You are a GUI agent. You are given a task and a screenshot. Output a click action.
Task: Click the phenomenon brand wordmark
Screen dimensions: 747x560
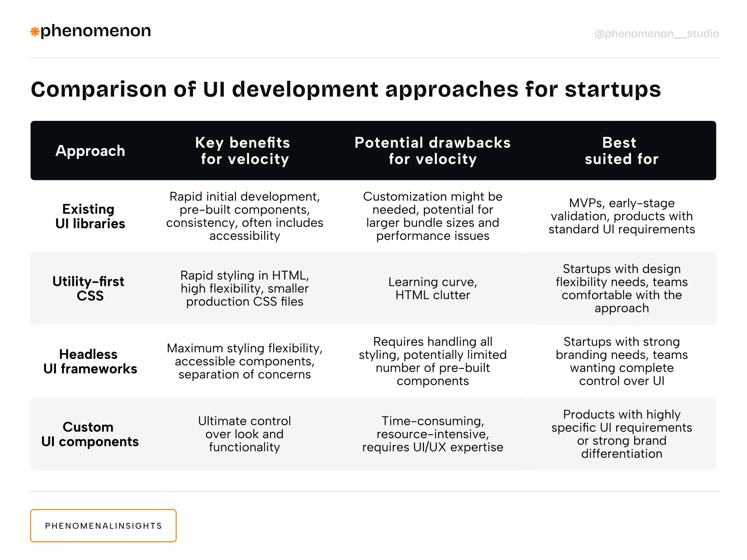point(96,31)
